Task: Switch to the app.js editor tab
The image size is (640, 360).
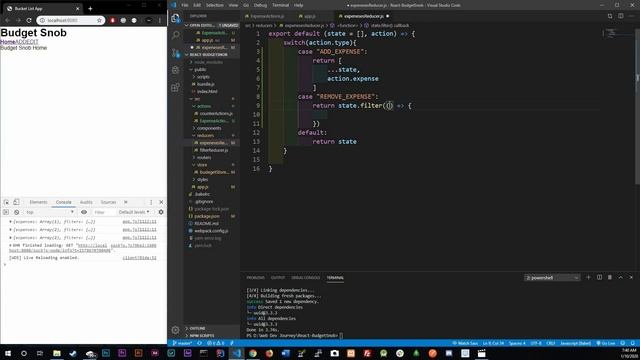Action: click(x=309, y=16)
